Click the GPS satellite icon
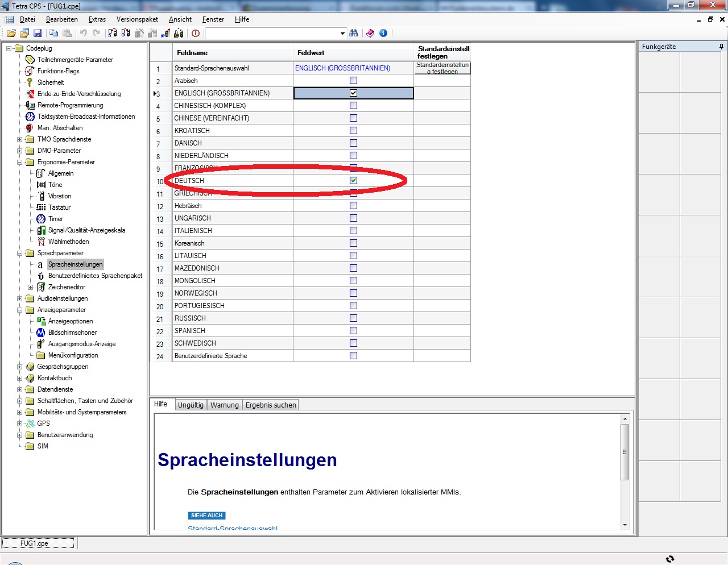Image resolution: width=728 pixels, height=565 pixels. 30,423
